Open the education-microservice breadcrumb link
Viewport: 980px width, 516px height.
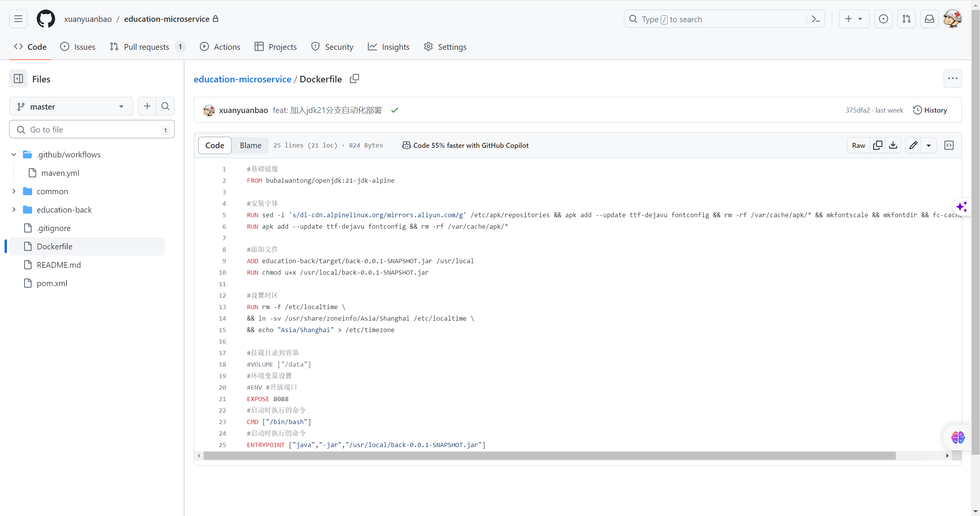[x=242, y=79]
